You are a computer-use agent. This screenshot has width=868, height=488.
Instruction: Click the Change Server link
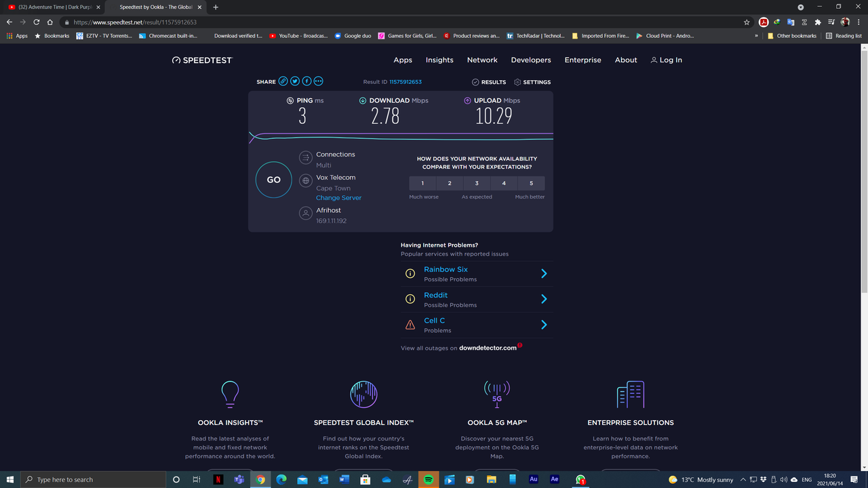(339, 198)
